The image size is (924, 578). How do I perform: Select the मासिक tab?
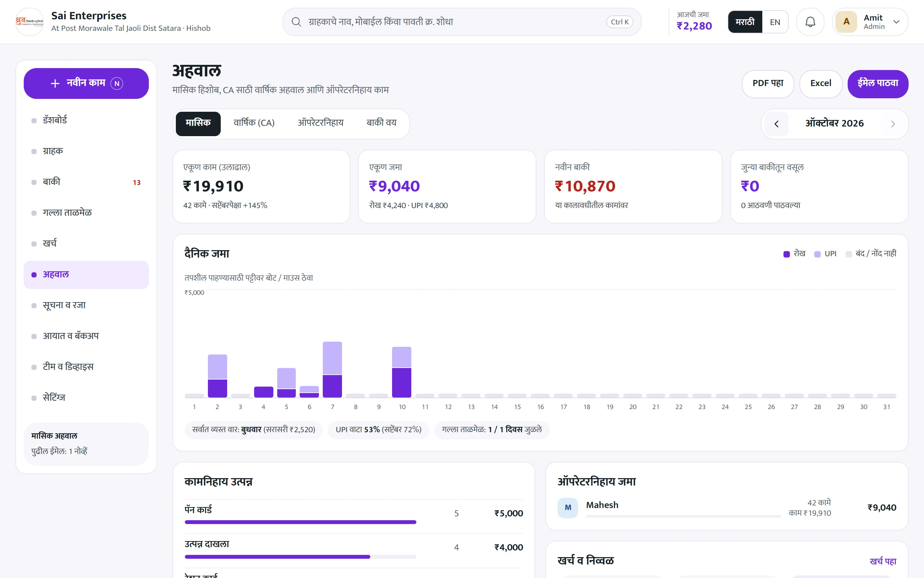pyautogui.click(x=198, y=124)
